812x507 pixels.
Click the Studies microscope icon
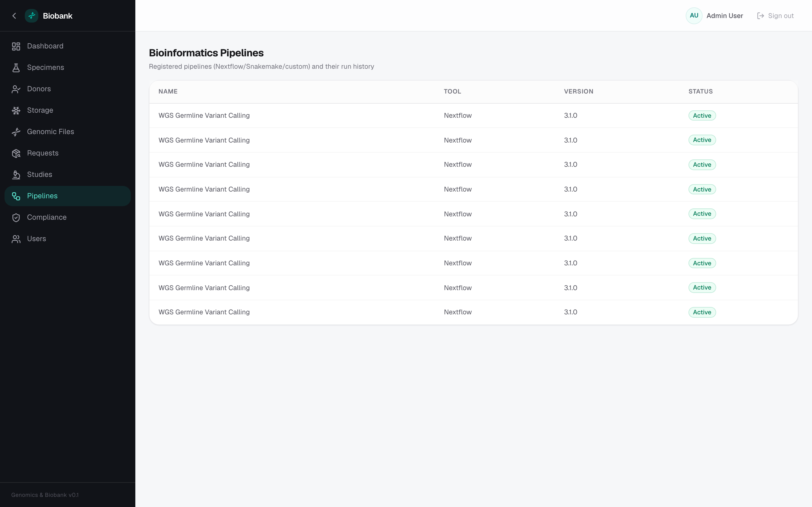coord(16,175)
